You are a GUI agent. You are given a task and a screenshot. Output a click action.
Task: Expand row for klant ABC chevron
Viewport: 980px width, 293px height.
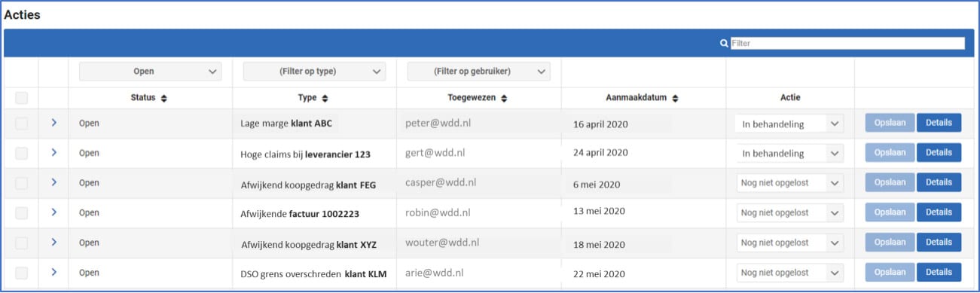[x=53, y=123]
